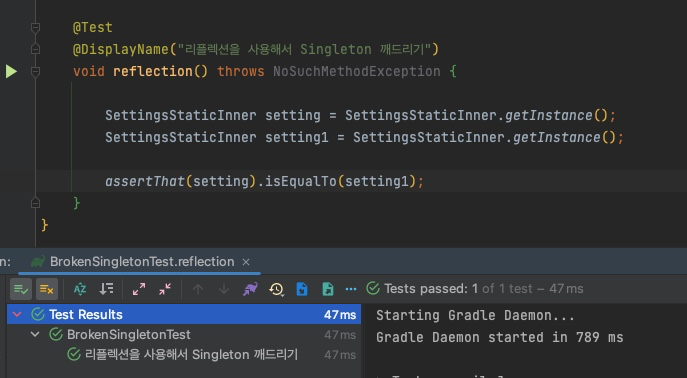Jump to next failed test

(224, 289)
